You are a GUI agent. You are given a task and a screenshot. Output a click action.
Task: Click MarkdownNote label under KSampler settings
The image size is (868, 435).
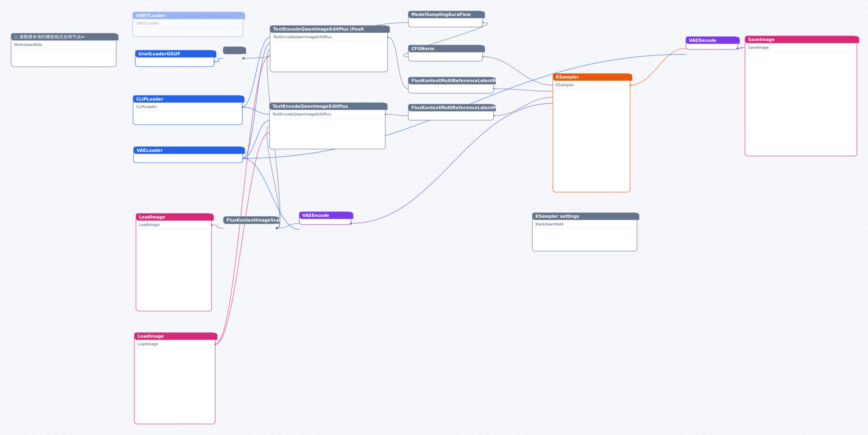549,224
